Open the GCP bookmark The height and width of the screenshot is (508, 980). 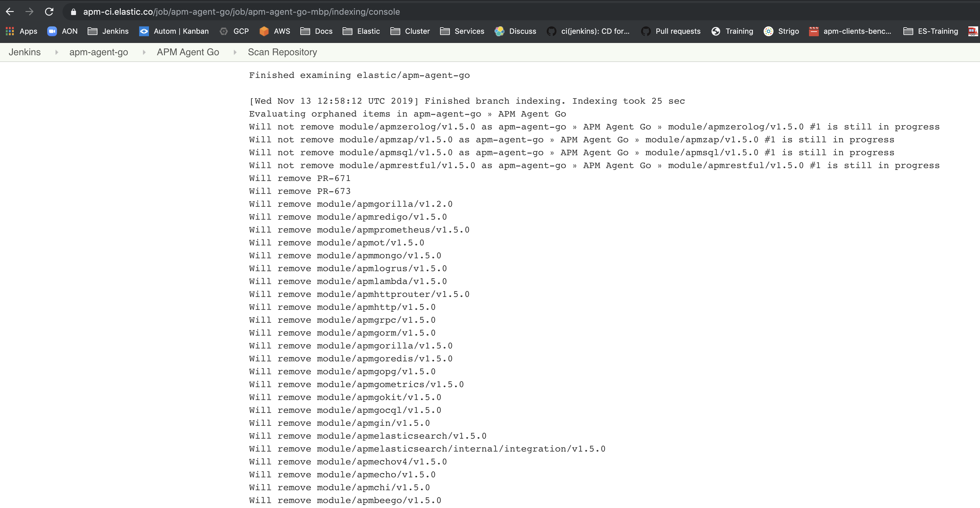[x=235, y=31]
